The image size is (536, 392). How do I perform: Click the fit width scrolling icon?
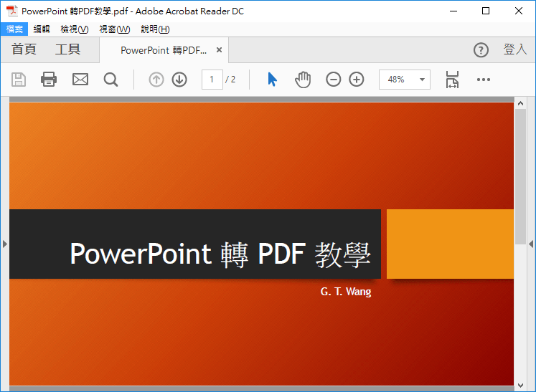click(x=452, y=80)
